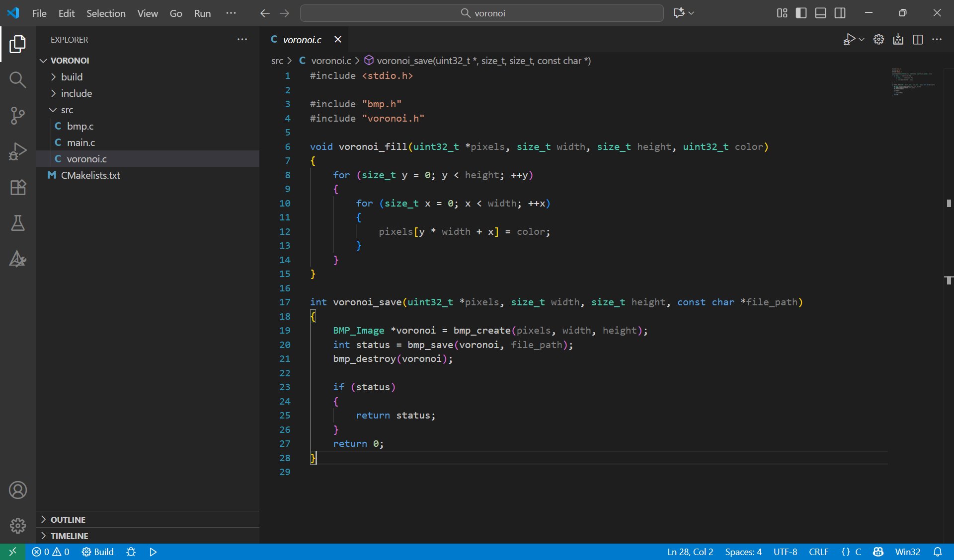Open the Selection menu
Viewport: 954px width, 560px height.
[x=106, y=13]
